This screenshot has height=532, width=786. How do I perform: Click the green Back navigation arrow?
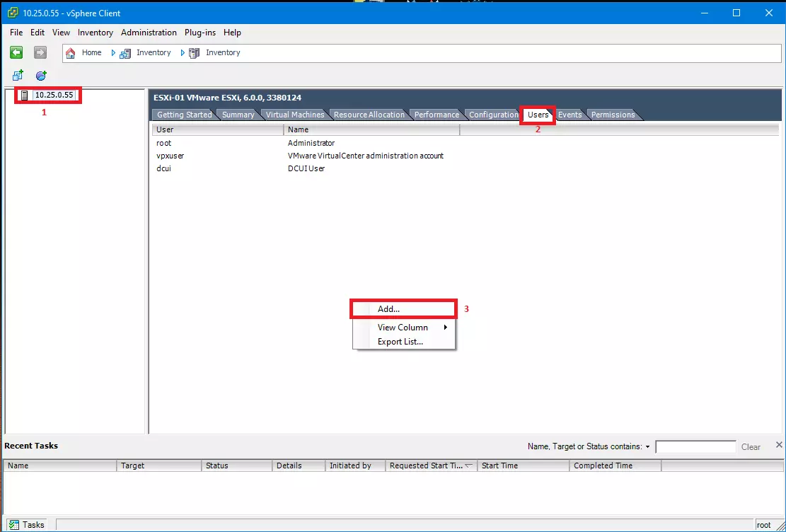[x=16, y=52]
